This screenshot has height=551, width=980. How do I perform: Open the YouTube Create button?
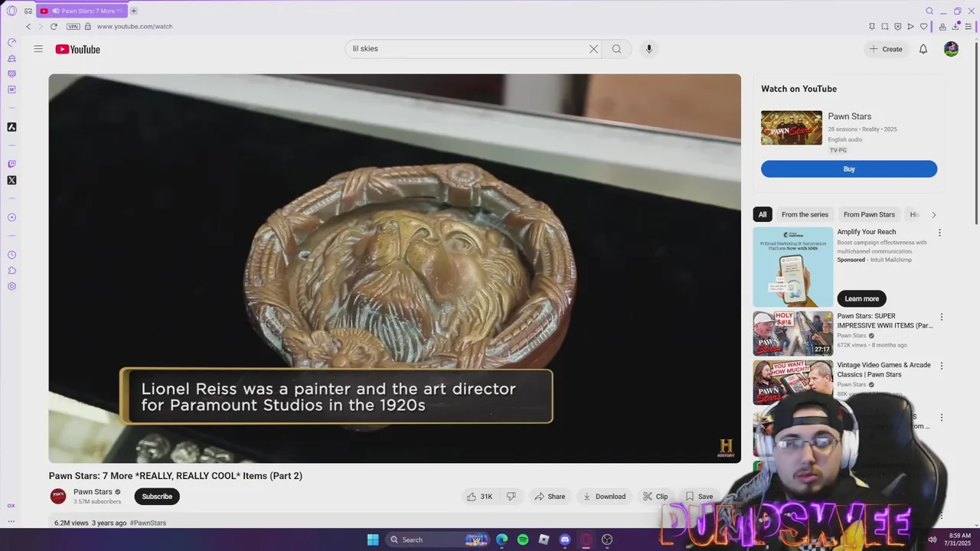click(886, 49)
